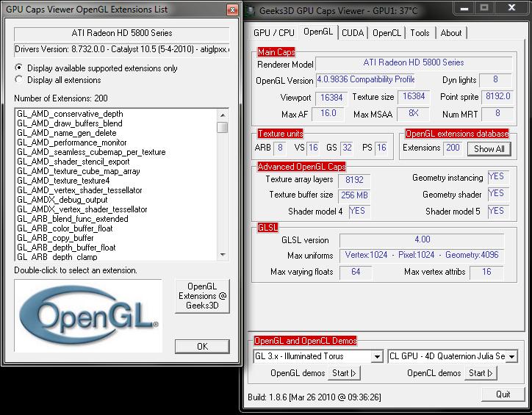Select GL_AMD_name_gen_delete extension
This screenshot has height=415, width=532.
[67, 133]
